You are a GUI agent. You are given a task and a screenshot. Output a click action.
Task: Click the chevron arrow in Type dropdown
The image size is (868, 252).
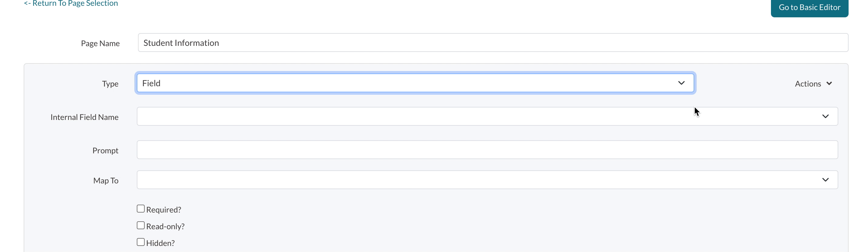coord(681,83)
